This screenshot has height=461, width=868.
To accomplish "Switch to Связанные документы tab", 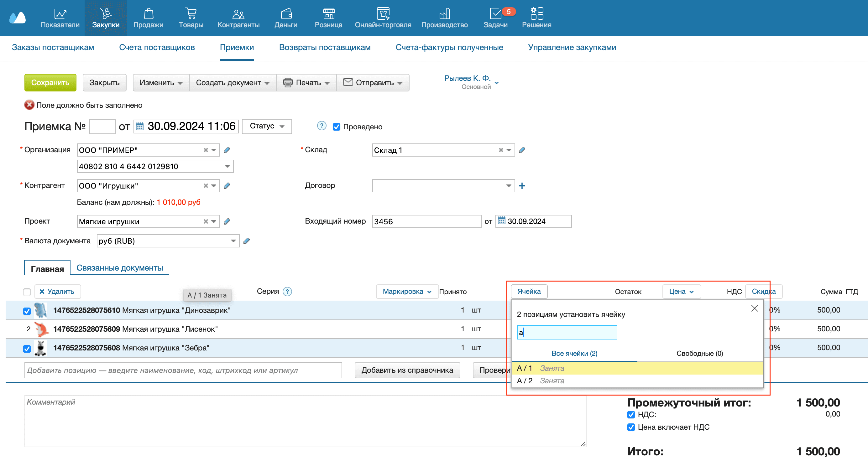I will point(120,268).
